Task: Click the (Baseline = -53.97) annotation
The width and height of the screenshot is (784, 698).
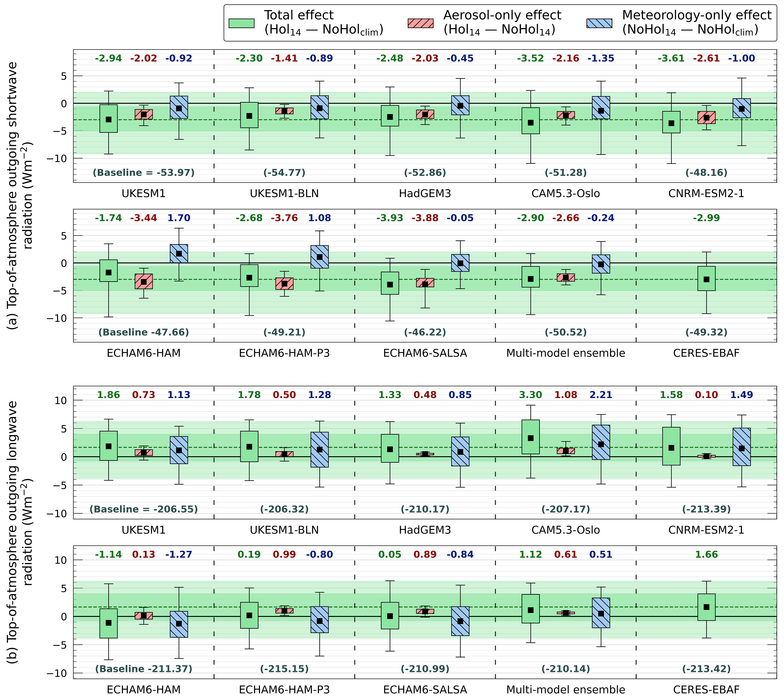Action: point(143,173)
